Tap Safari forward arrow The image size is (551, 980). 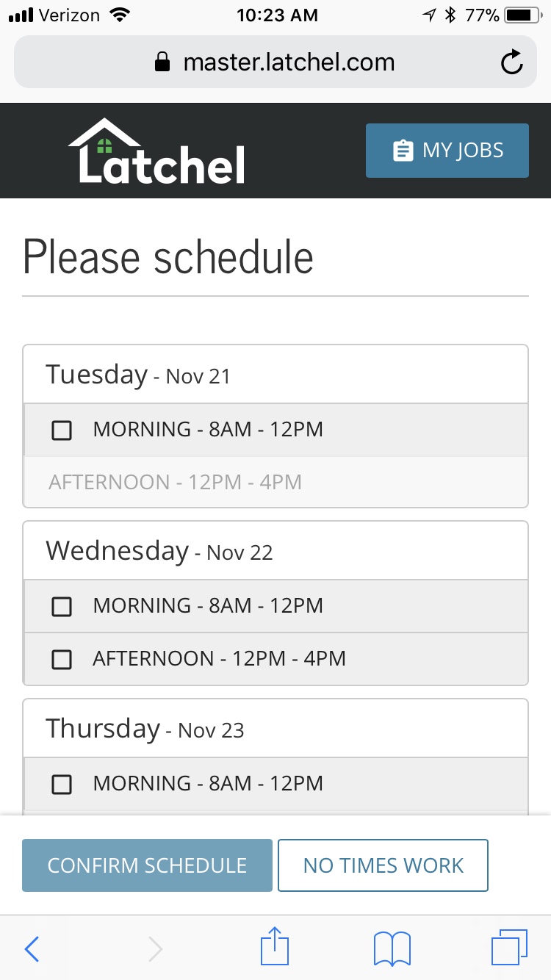click(x=155, y=949)
